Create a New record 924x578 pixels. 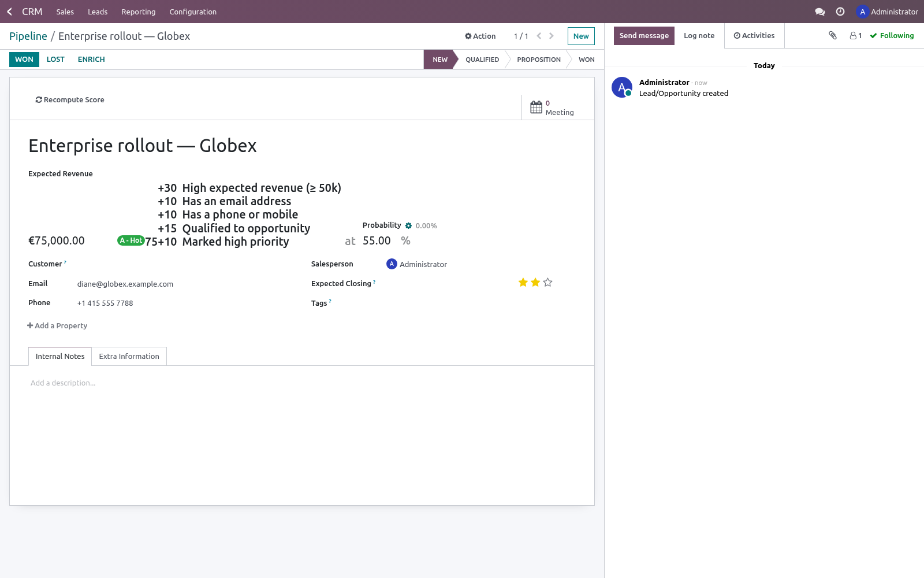(x=581, y=36)
